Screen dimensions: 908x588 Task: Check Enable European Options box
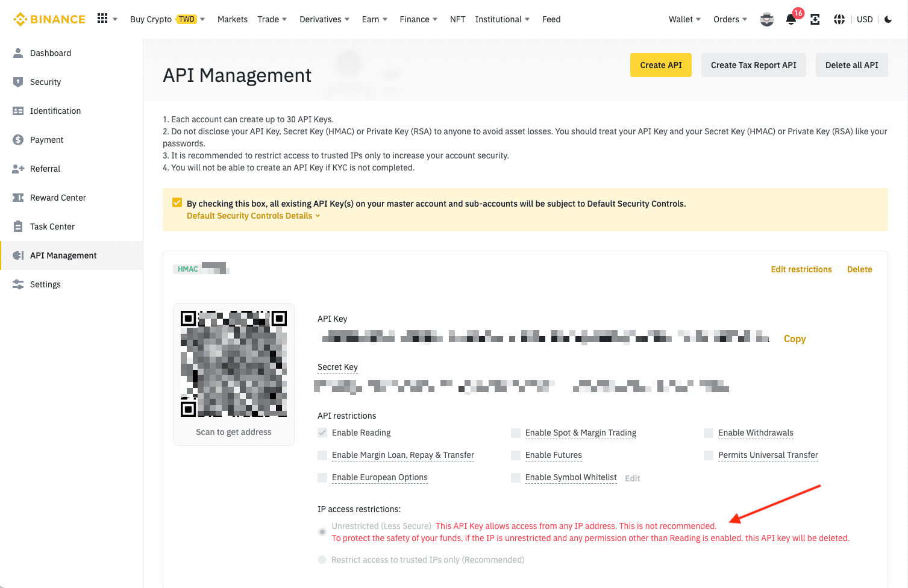[322, 477]
